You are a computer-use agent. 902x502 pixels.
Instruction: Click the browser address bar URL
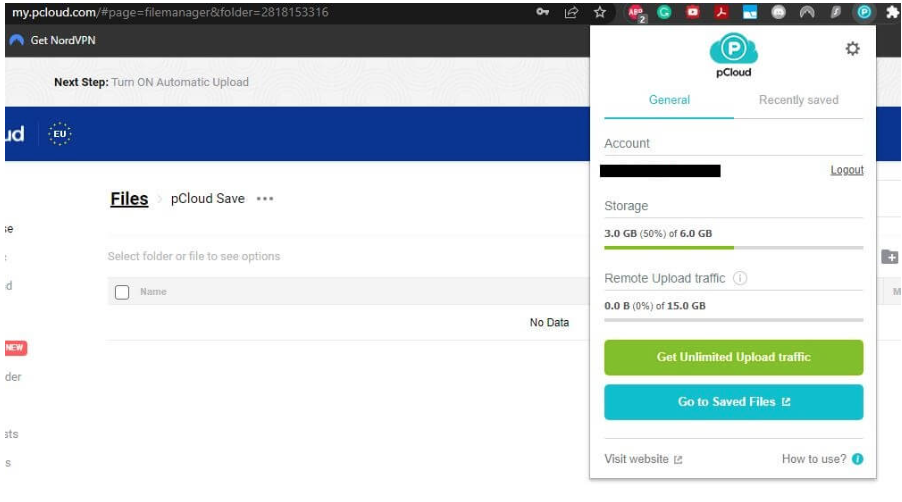pos(170,12)
